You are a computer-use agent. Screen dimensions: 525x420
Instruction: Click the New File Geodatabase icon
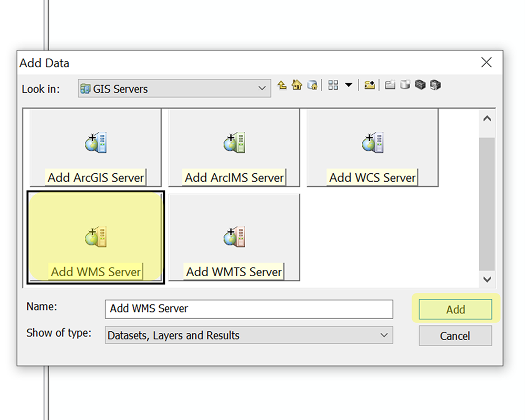tap(404, 85)
